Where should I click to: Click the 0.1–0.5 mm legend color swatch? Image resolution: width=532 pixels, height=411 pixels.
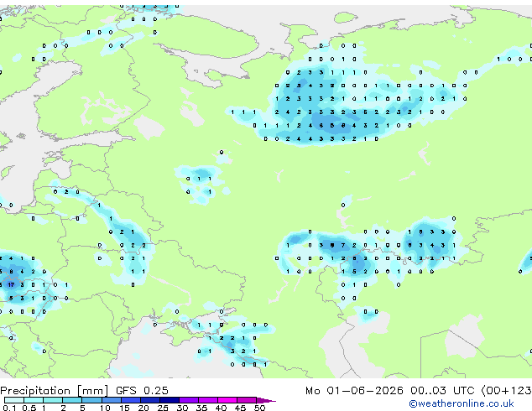pyautogui.click(x=14, y=400)
